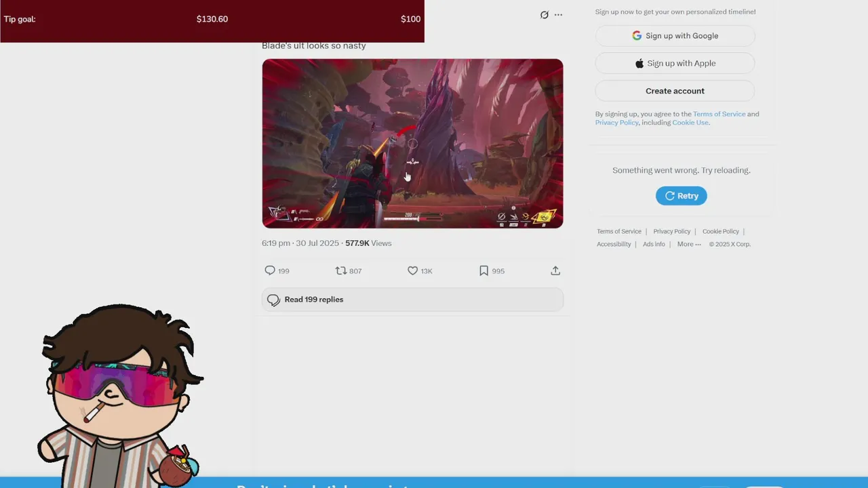
Task: Click the $130.60 tip amount
Action: click(212, 19)
